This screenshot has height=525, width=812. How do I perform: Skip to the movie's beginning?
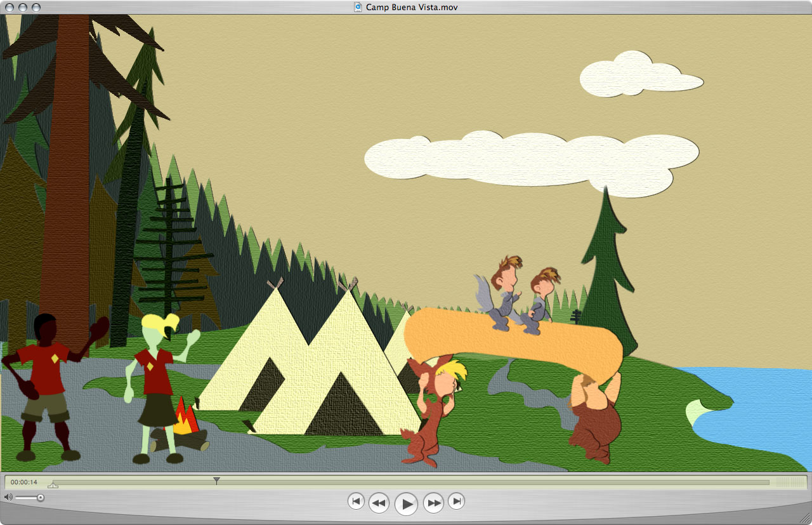(x=356, y=501)
